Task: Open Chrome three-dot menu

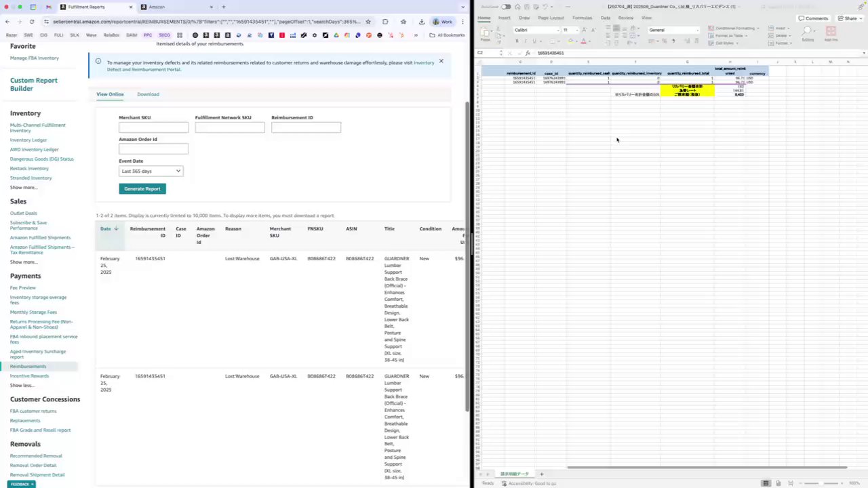Action: (x=462, y=22)
